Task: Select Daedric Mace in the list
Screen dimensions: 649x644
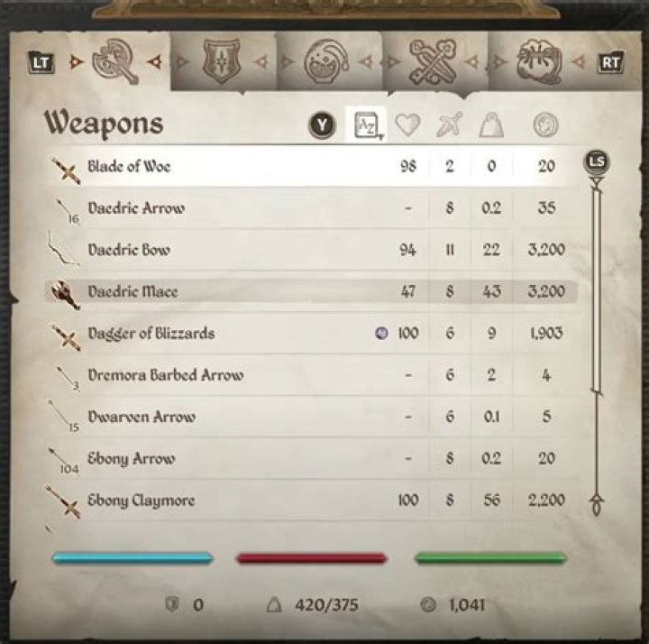Action: pos(311,291)
